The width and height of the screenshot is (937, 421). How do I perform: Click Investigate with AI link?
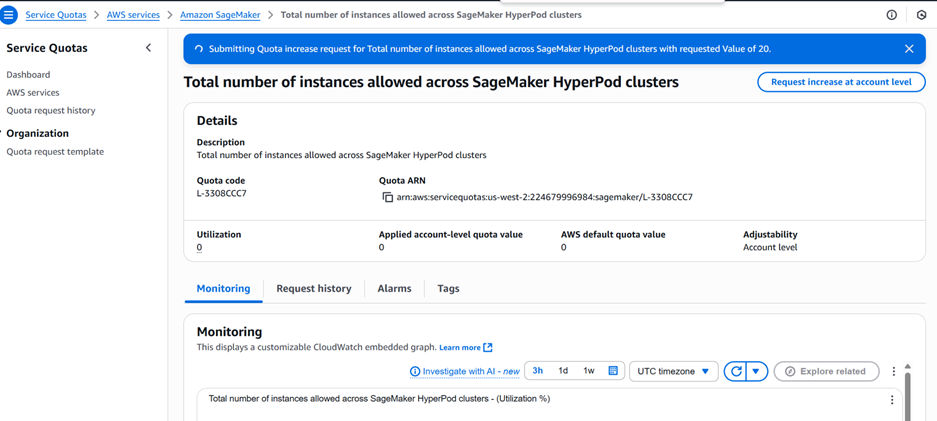click(471, 371)
